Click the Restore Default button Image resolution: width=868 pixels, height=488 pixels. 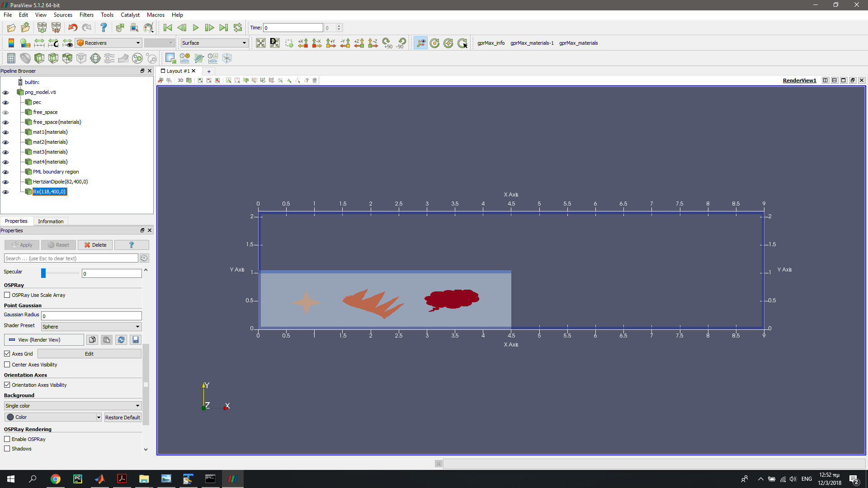tap(123, 418)
